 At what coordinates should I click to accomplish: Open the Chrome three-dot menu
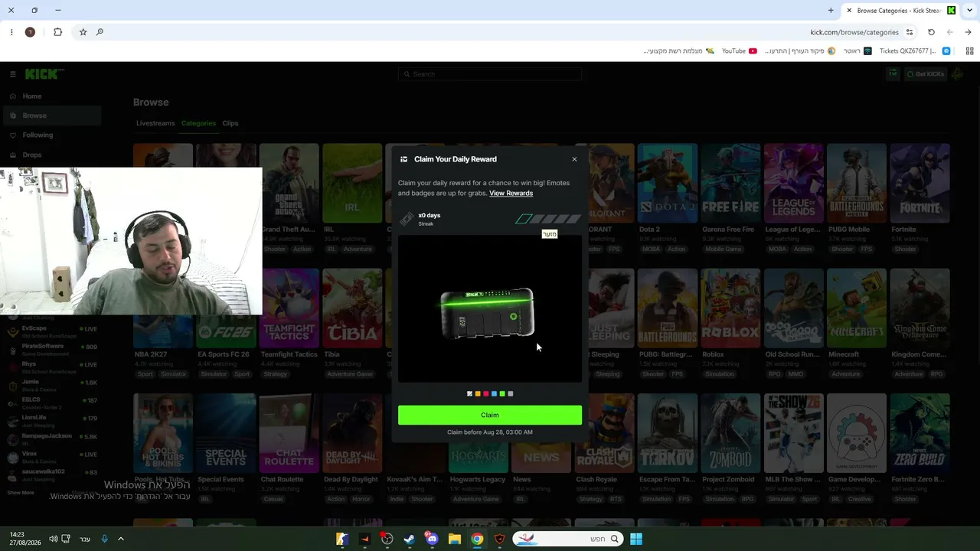[x=11, y=32]
